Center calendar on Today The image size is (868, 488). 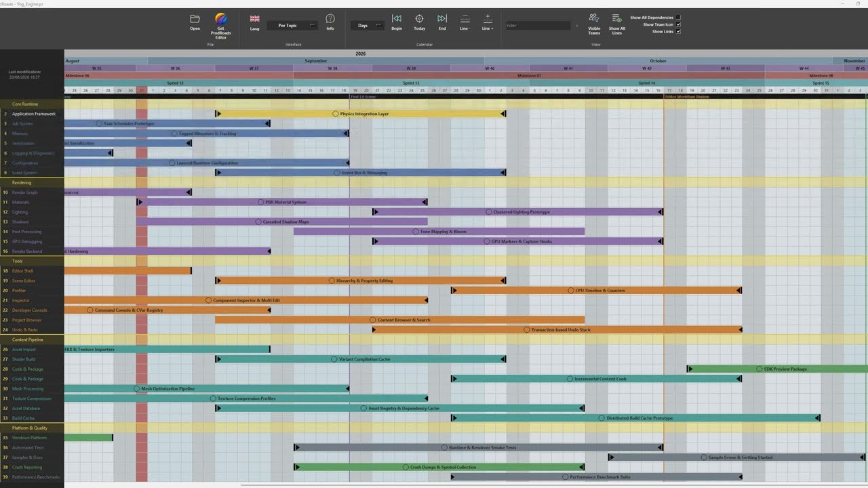pos(419,19)
